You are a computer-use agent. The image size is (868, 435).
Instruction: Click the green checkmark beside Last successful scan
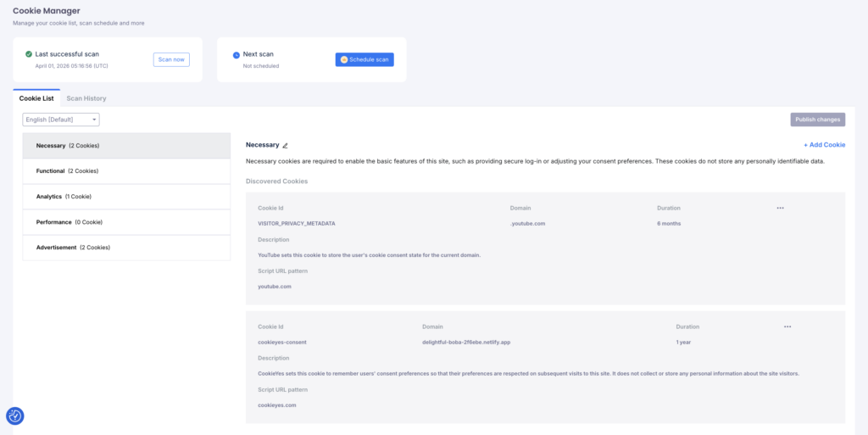coord(29,53)
